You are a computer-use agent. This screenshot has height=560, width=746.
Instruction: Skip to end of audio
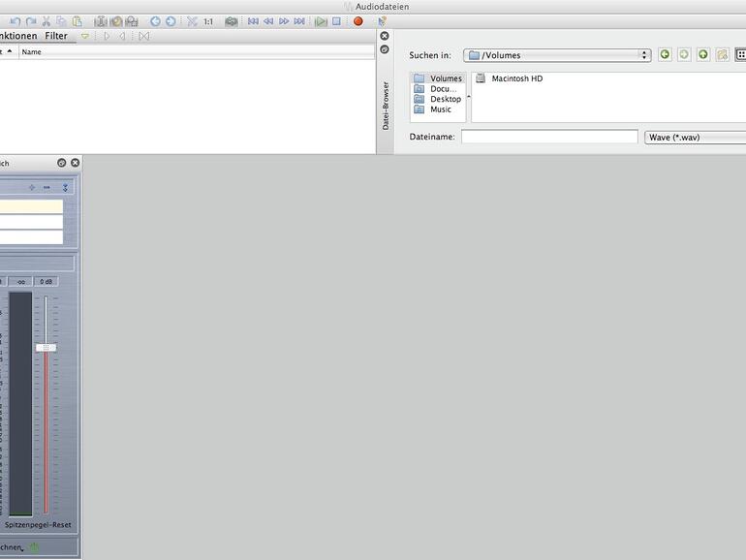[299, 21]
